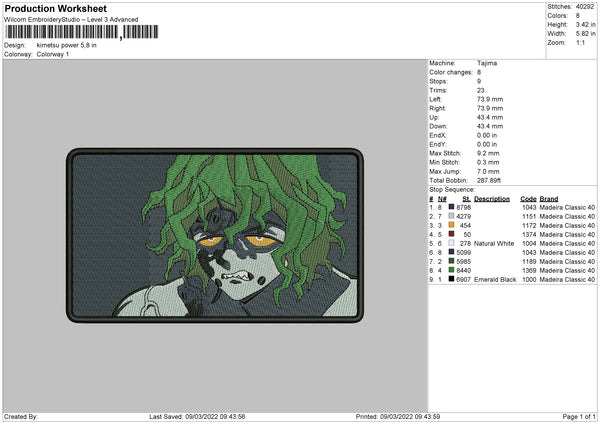The height and width of the screenshot is (424, 600).
Task: Click the Min Stitch value 0.3 mm
Action: pos(488,162)
